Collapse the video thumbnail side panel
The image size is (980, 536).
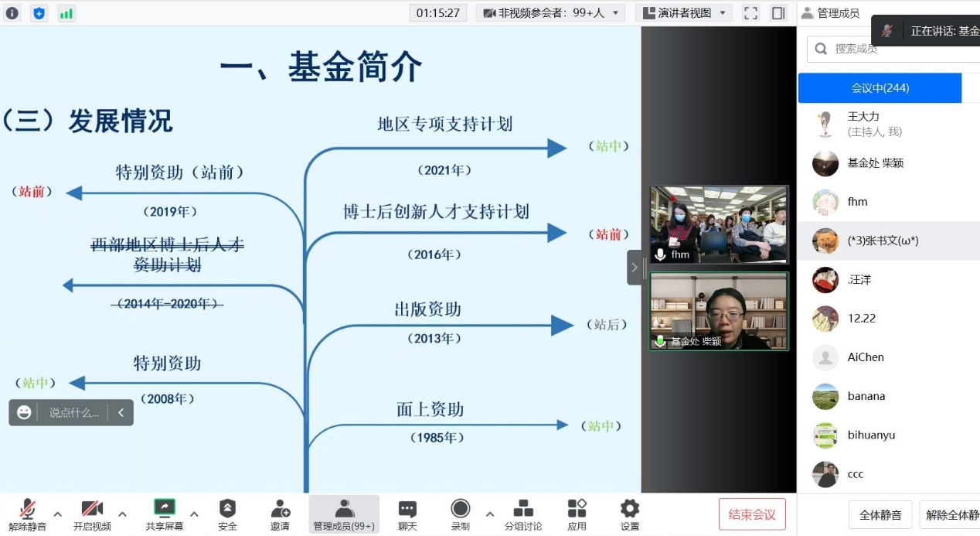click(635, 268)
